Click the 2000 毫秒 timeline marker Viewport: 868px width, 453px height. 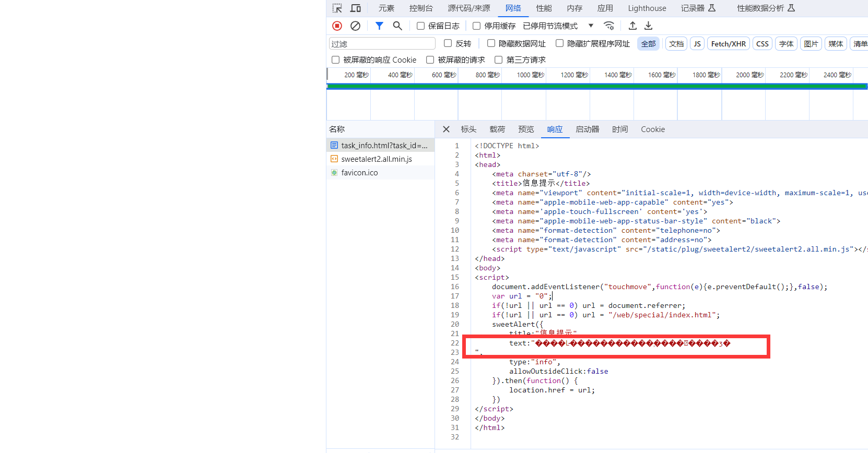750,75
